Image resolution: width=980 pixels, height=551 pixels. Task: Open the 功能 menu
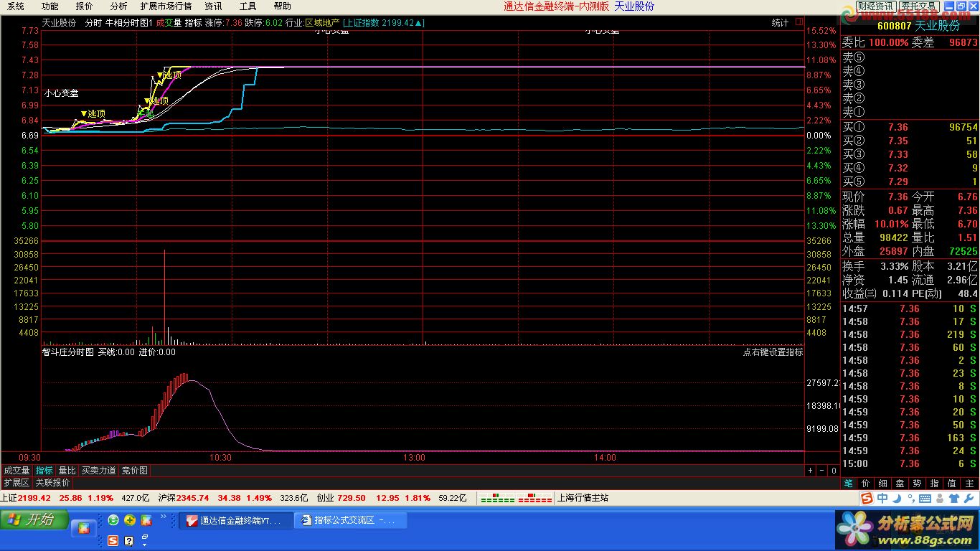click(x=50, y=6)
